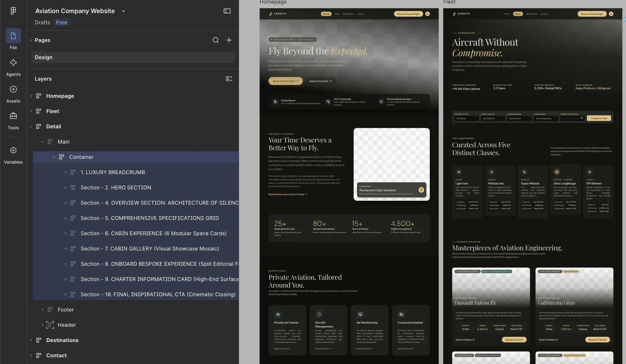Toggle the sidebar layout icon
This screenshot has height=364, width=626.
pos(227,11)
